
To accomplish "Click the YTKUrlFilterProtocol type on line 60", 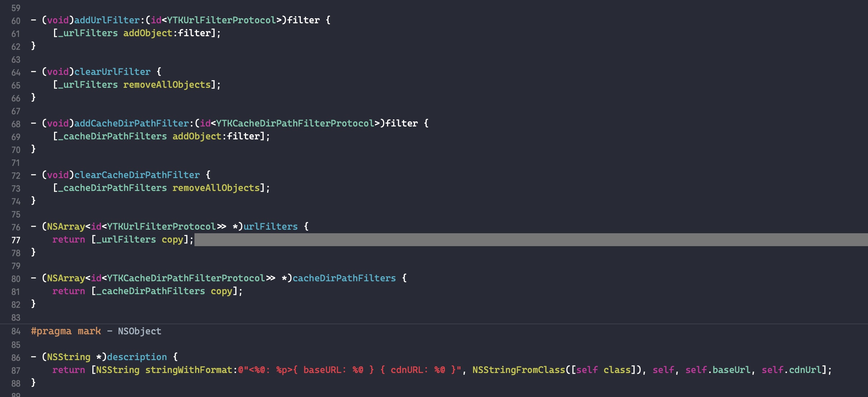I will (221, 20).
